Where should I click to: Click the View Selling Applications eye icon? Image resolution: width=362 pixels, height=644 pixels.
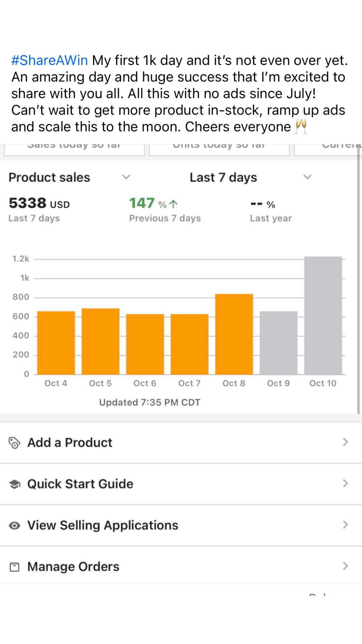click(x=14, y=525)
